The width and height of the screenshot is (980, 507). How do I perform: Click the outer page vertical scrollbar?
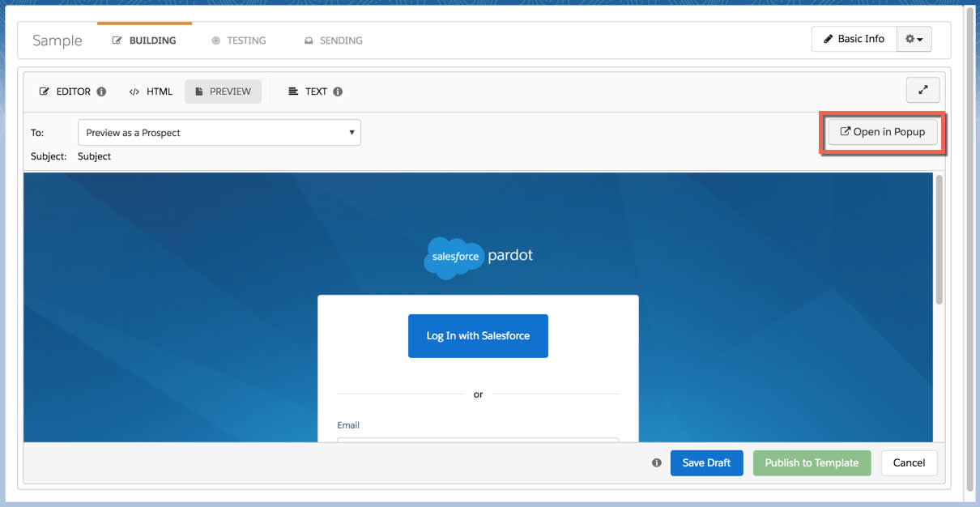tap(970, 251)
